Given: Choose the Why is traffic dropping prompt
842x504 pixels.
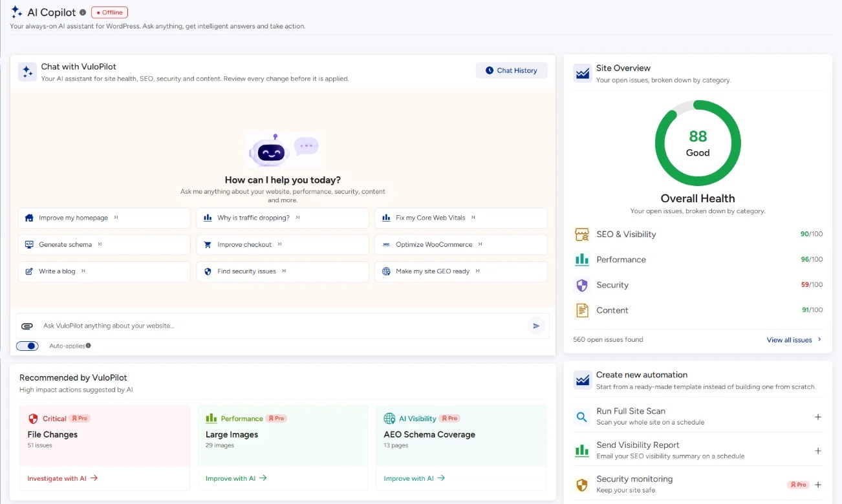Looking at the screenshot, I should 283,218.
